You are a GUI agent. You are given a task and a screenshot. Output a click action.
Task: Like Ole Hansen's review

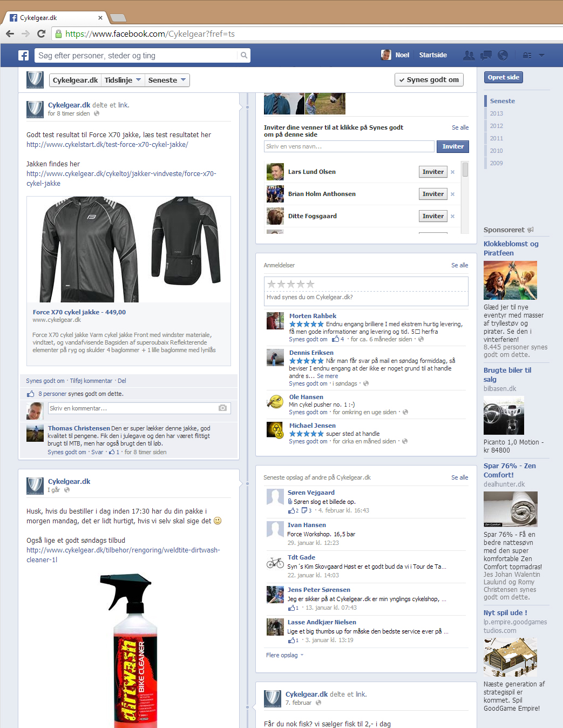(x=308, y=412)
